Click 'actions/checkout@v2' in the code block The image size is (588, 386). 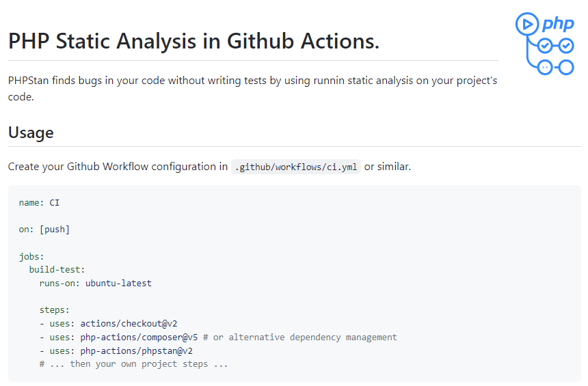[129, 324]
